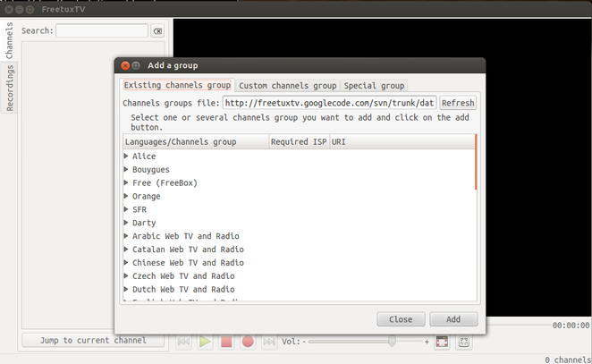
Task: Sort by Languages/Channels group column header
Action: coord(196,142)
